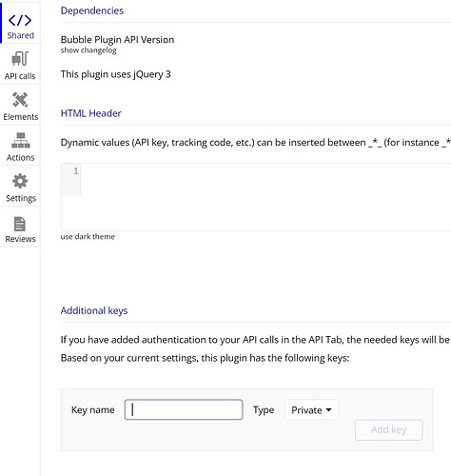Open the API calls plug icon
The width and height of the screenshot is (451, 476).
click(20, 59)
